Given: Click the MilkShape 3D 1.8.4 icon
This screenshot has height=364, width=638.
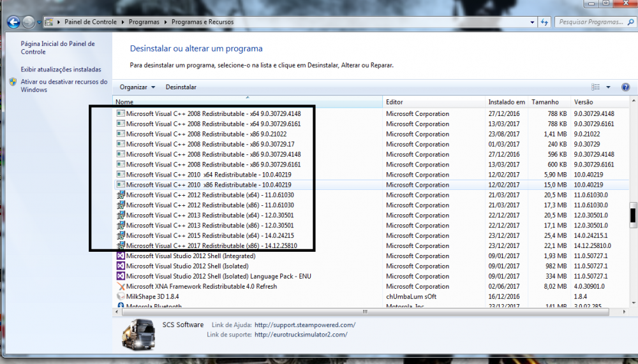Looking at the screenshot, I should [x=121, y=296].
